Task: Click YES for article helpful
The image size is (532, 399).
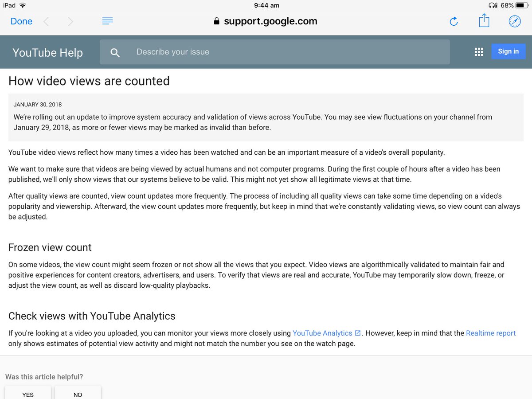Action: (x=28, y=393)
